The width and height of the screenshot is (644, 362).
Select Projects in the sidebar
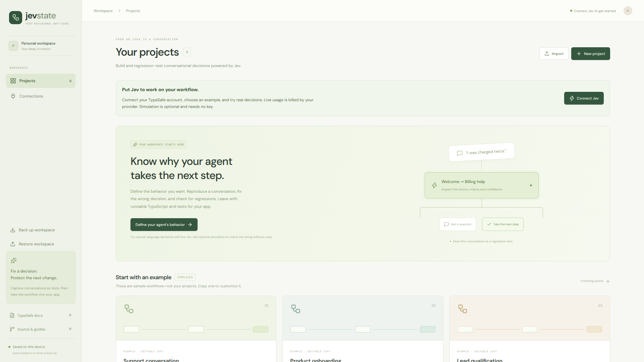pos(41,81)
